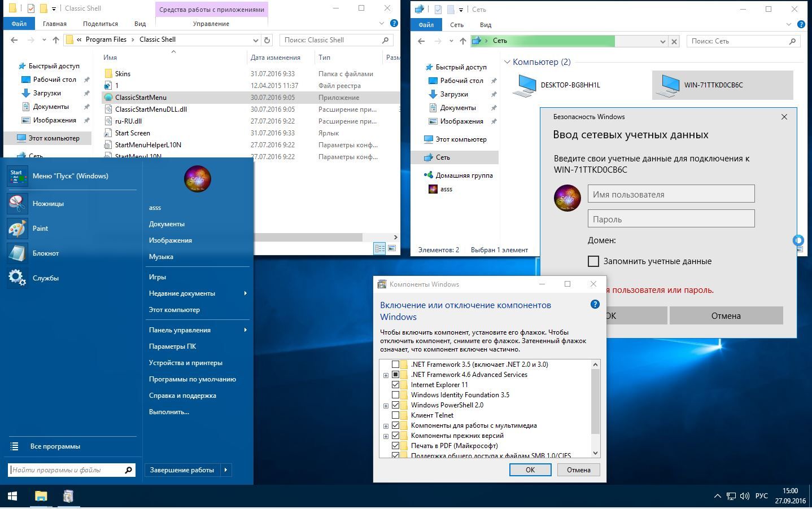The image size is (812, 509).
Task: Click refresh button in Classic Shell window
Action: pyautogui.click(x=267, y=40)
